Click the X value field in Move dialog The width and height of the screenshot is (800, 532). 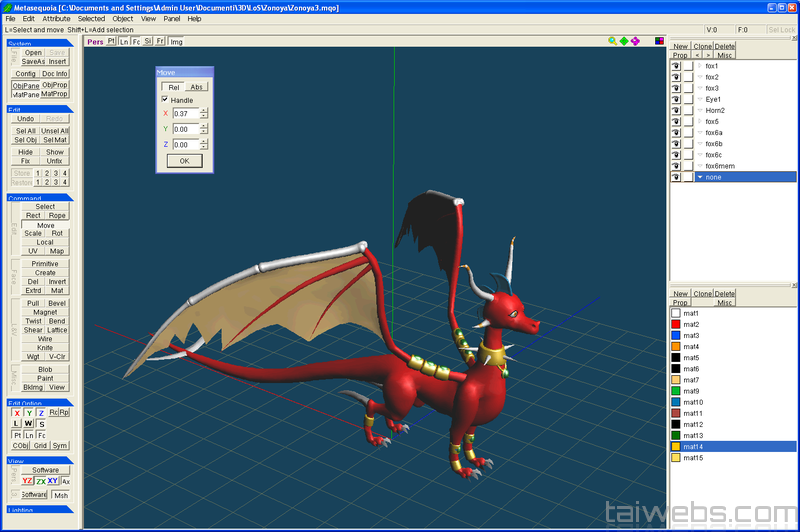click(x=185, y=114)
